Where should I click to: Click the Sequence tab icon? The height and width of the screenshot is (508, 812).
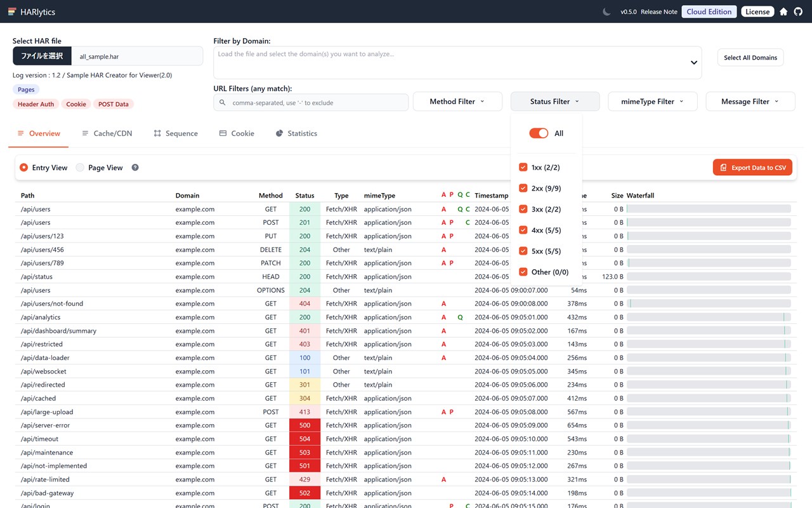(x=157, y=133)
